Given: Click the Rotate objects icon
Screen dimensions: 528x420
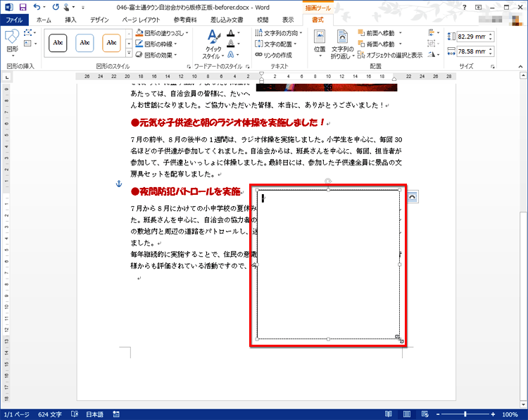Looking at the screenshot, I should [432, 54].
